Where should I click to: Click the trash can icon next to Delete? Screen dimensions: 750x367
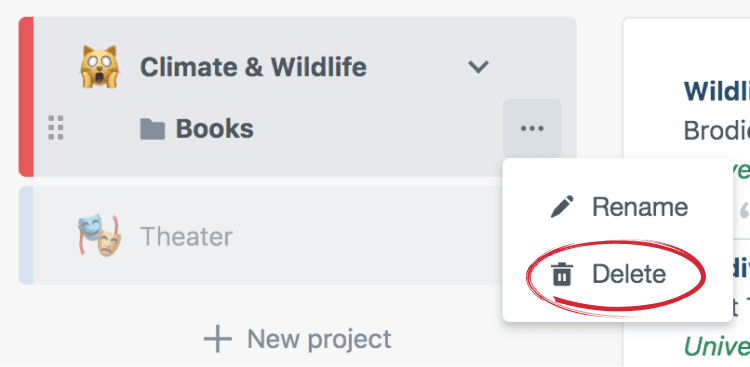coord(562,274)
